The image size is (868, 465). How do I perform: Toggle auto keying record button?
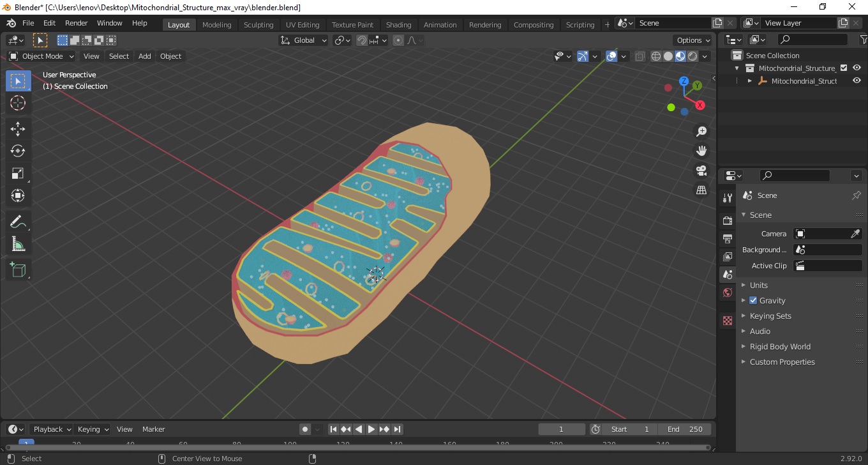pyautogui.click(x=305, y=429)
